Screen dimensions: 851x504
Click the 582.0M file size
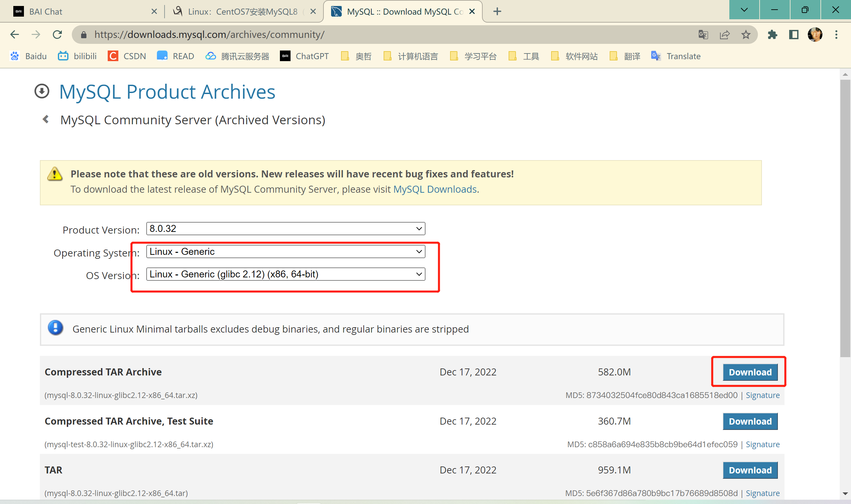pos(614,372)
